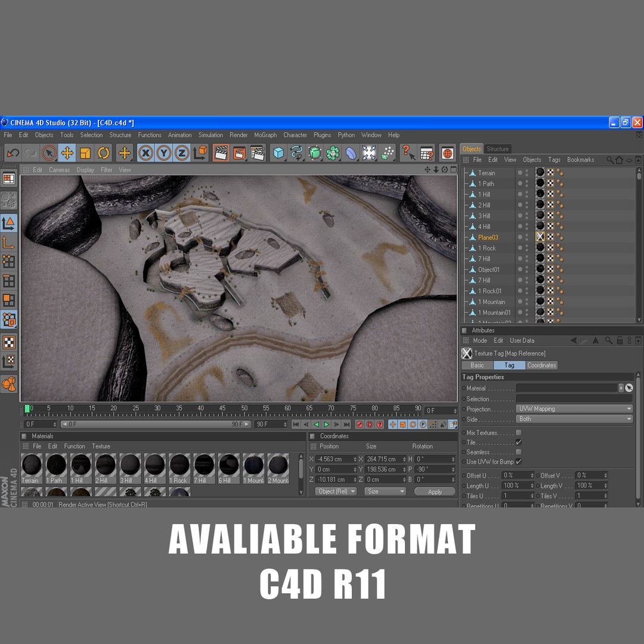Open the Array modeling objects icon

coord(333,153)
